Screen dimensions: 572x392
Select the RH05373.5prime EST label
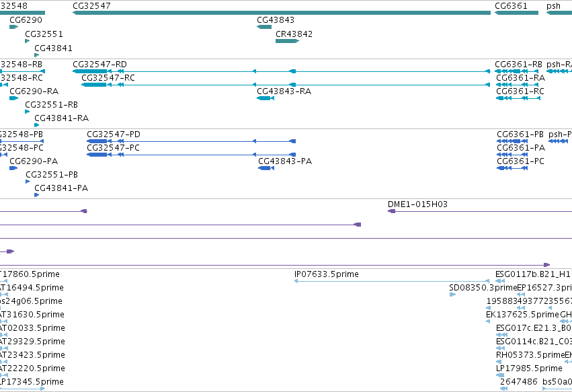[530, 355]
